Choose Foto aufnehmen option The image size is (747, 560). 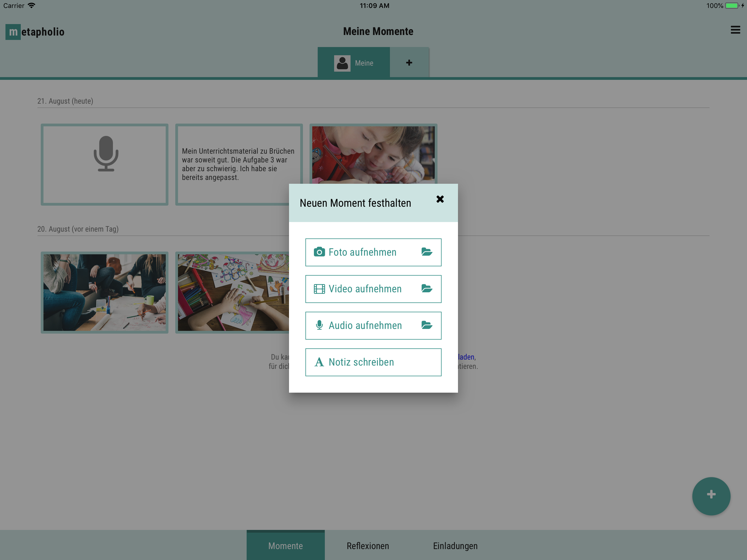point(362,252)
